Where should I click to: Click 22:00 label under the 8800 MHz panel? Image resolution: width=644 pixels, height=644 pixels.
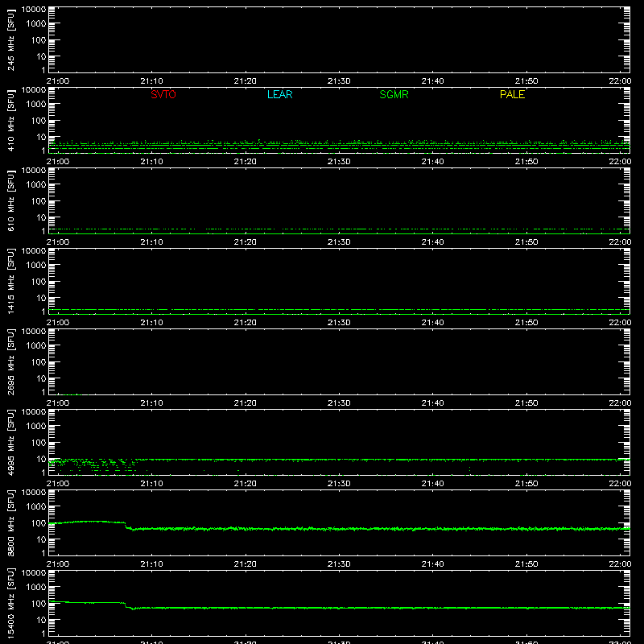pos(620,564)
